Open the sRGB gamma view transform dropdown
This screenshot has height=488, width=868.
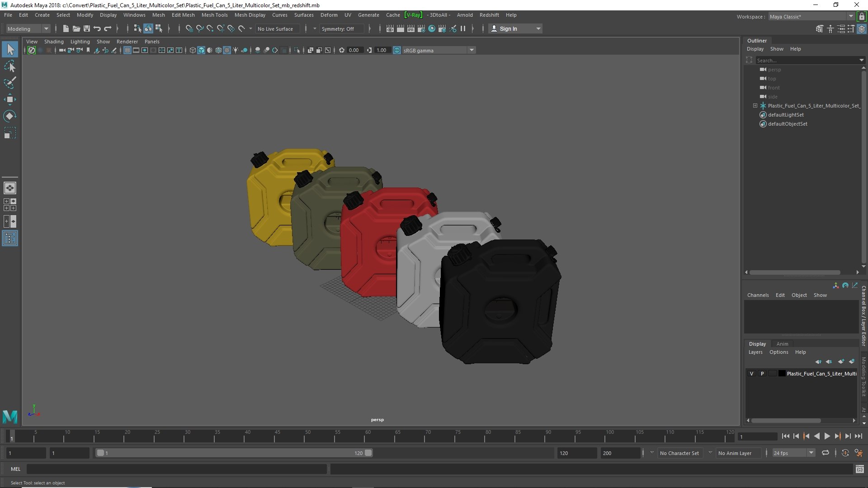click(438, 50)
